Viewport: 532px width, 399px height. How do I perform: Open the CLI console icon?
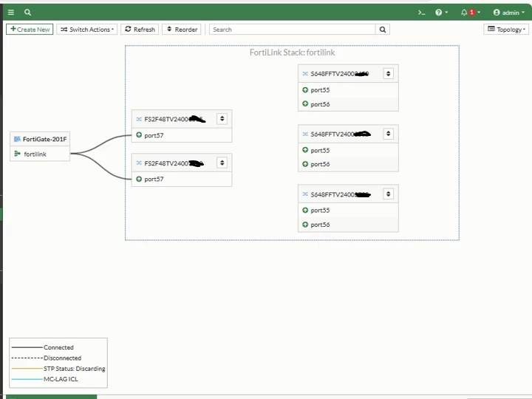[421, 13]
